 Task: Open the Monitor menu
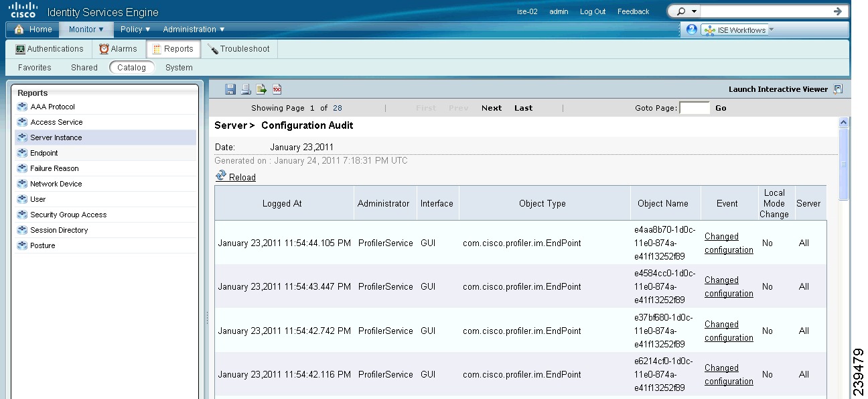[86, 30]
